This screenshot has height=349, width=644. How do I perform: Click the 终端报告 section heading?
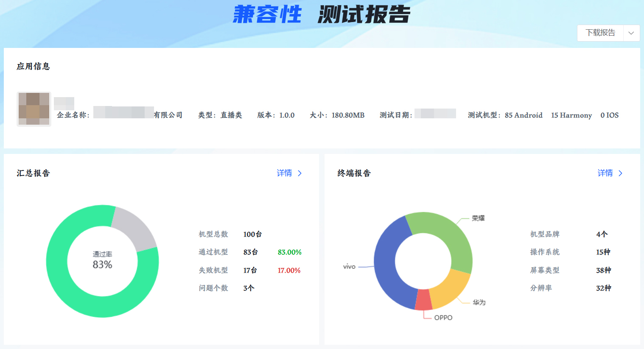click(x=354, y=173)
